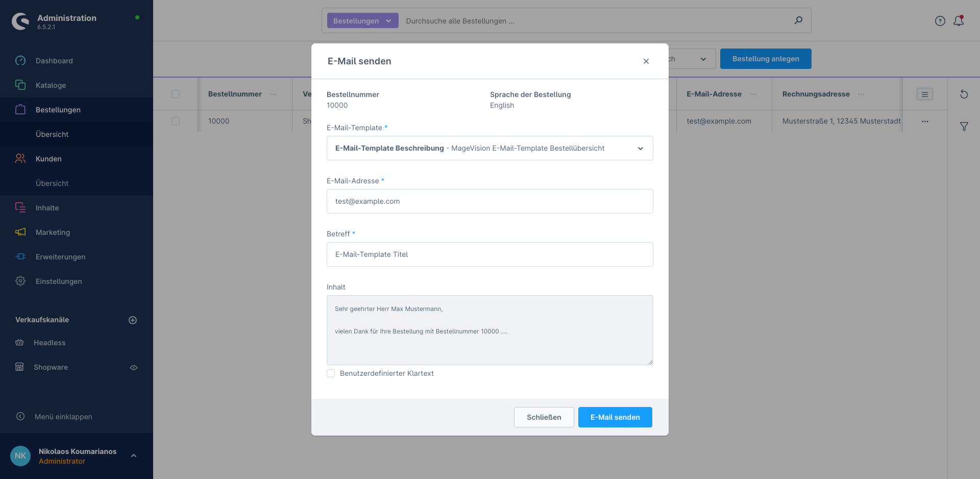Click the Bestellungen bag icon
The height and width of the screenshot is (479, 980).
tap(20, 110)
